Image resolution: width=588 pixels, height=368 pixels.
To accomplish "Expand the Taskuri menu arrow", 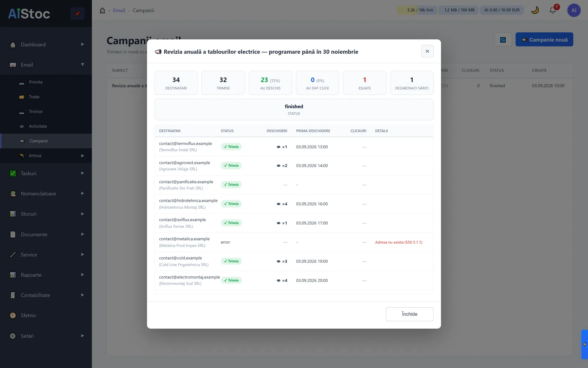I will 82,173.
